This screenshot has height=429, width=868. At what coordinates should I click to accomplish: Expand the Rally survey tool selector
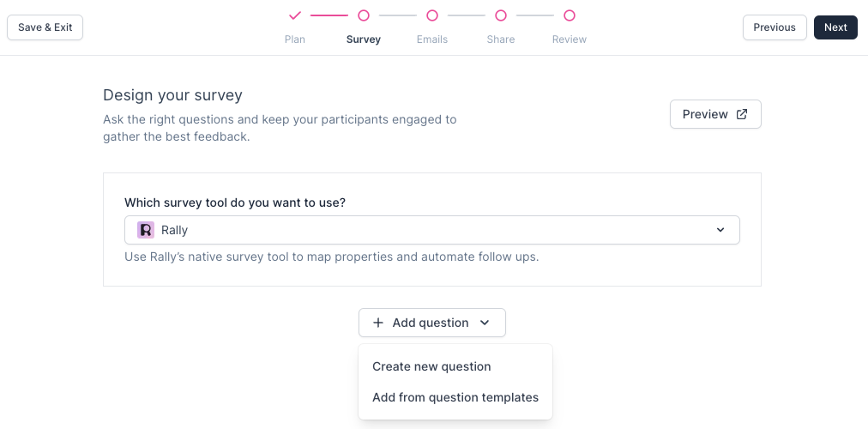click(431, 230)
